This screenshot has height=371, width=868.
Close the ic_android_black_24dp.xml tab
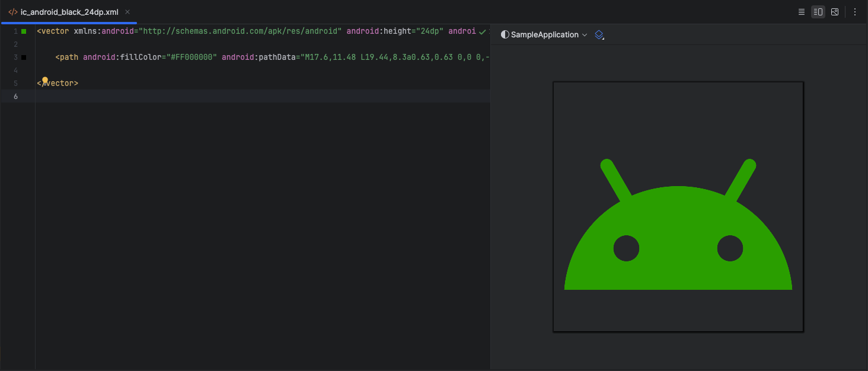coord(127,11)
